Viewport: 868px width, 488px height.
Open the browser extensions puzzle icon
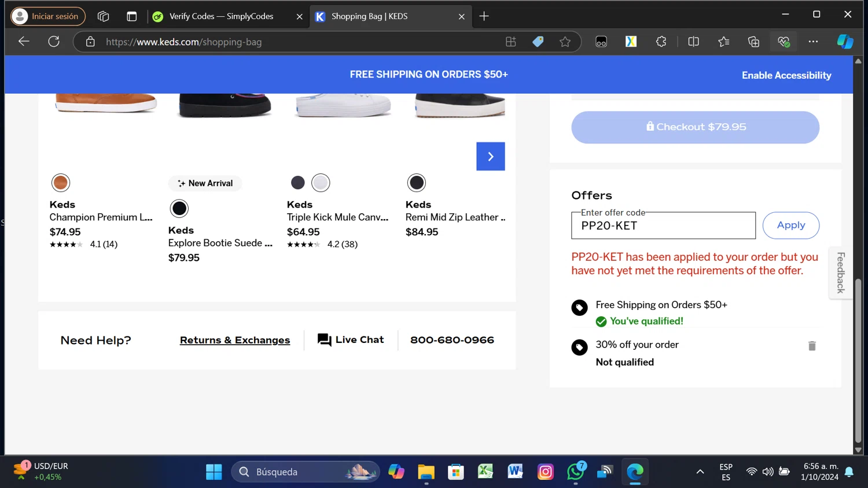click(661, 42)
